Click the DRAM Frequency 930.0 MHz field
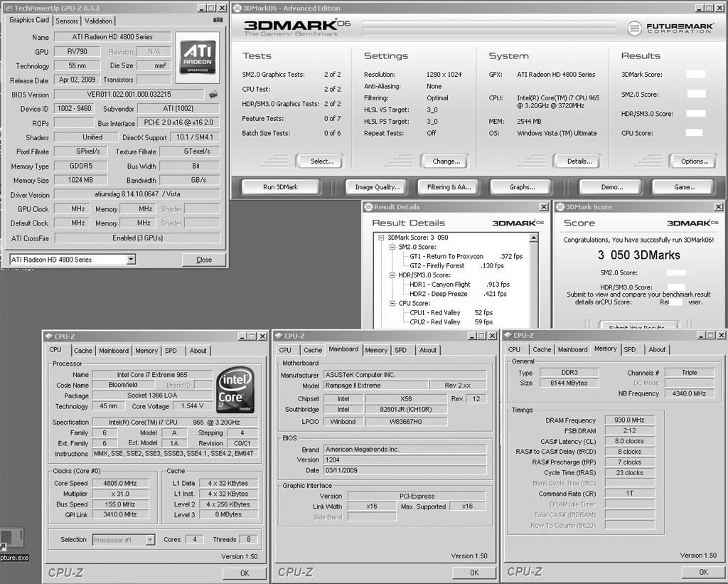Image resolution: width=728 pixels, height=584 pixels. click(x=630, y=420)
